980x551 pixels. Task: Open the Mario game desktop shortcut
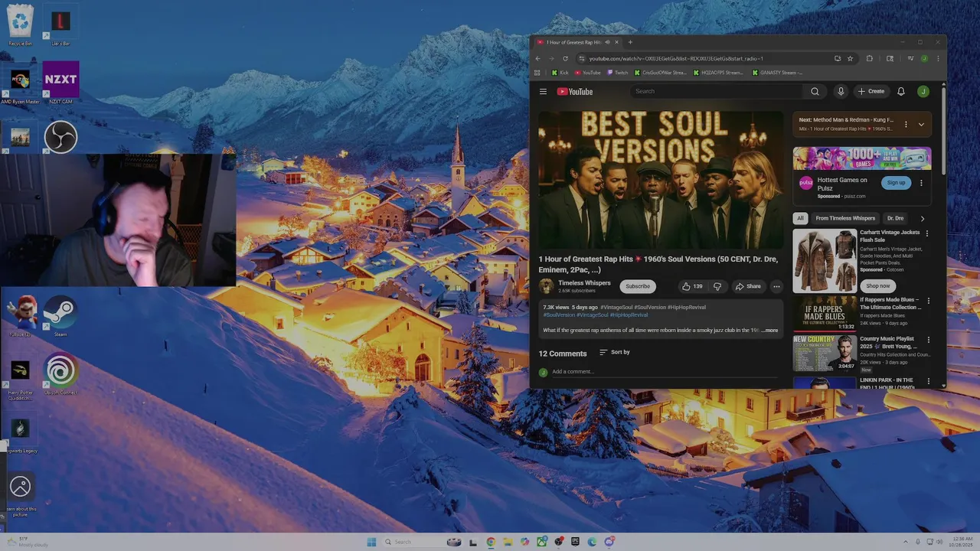pos(21,315)
